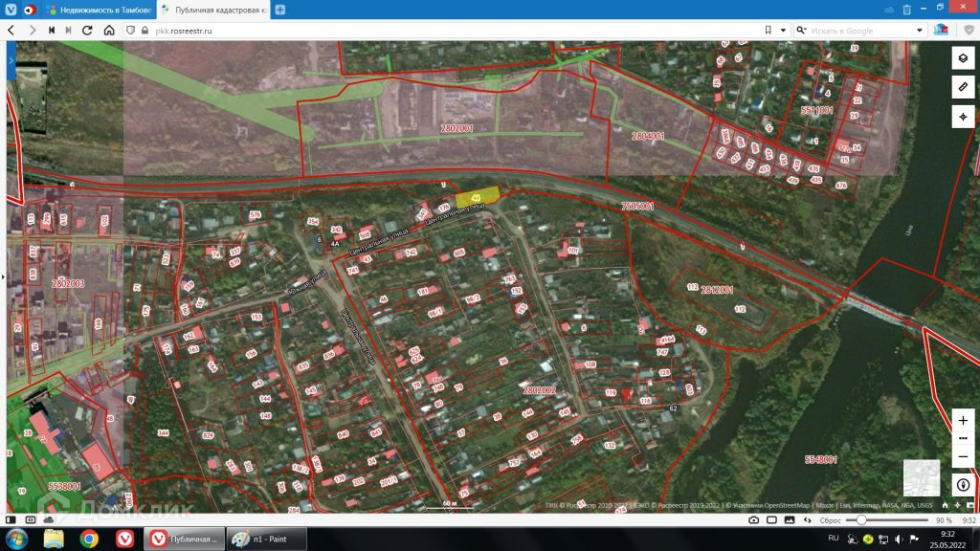
Task: Reload the current page
Action: coord(87,30)
